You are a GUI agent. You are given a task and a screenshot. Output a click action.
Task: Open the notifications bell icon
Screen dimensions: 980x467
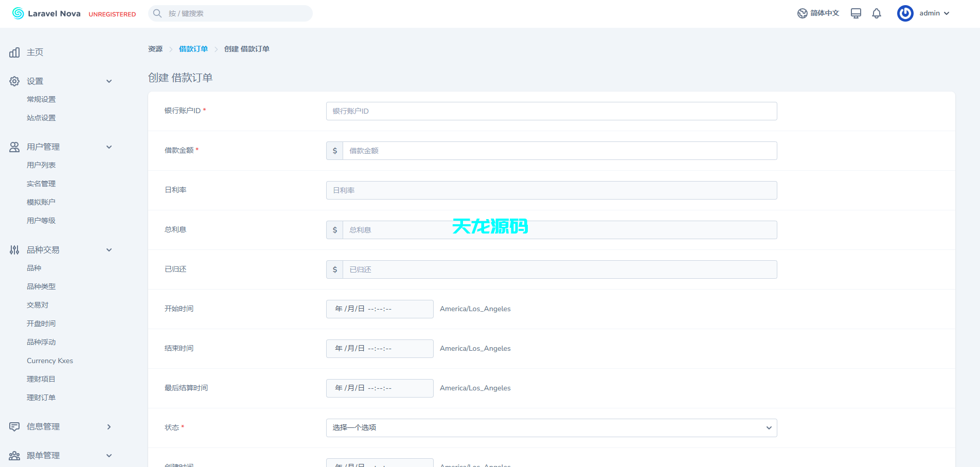[877, 13]
